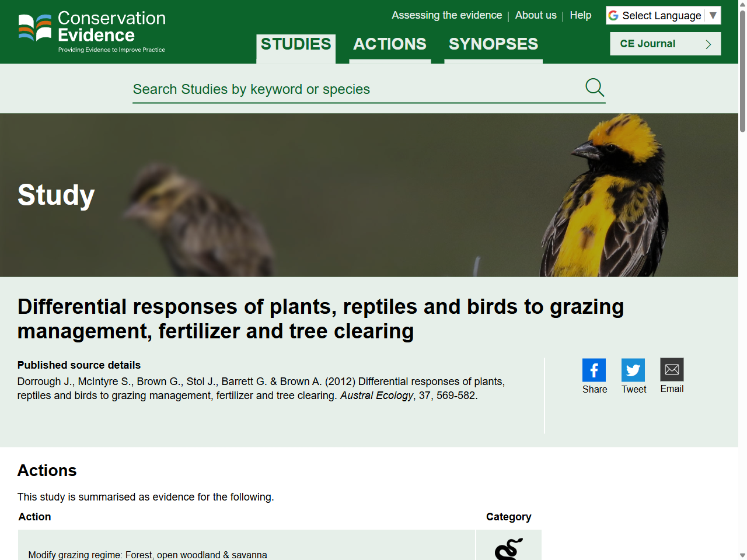The image size is (747, 560).
Task: Click the Google icon in the language selector
Action: click(613, 15)
